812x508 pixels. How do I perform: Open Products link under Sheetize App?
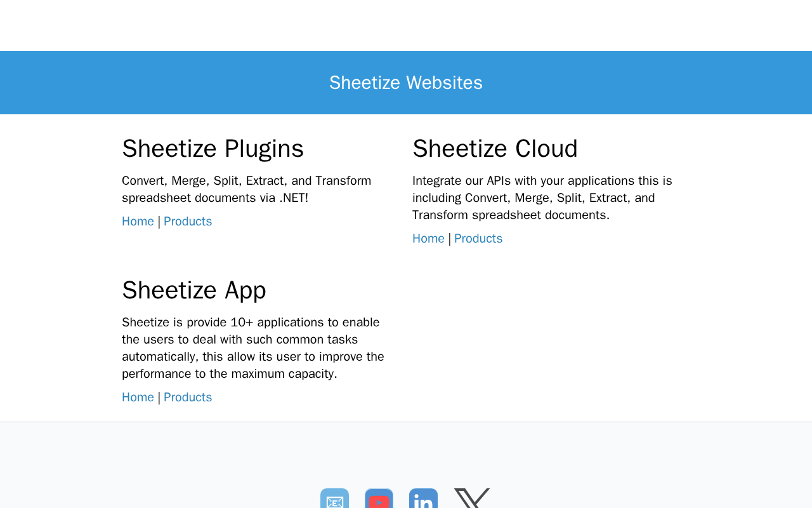click(188, 398)
